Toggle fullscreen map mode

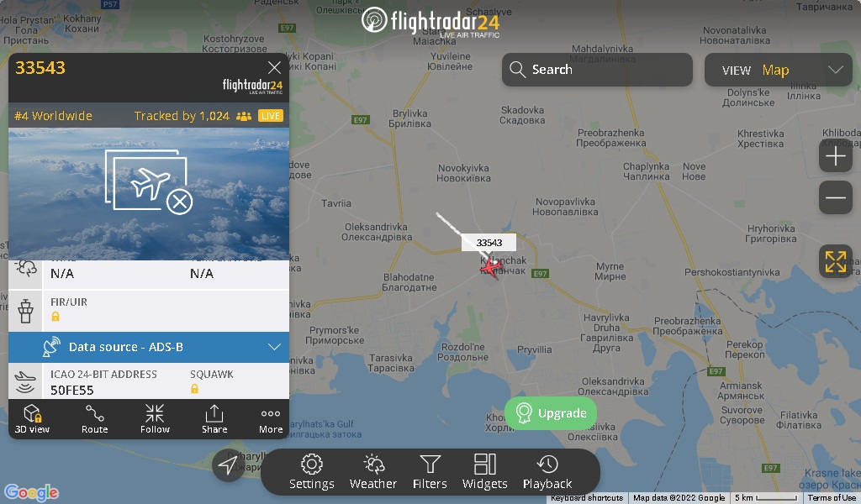click(835, 261)
